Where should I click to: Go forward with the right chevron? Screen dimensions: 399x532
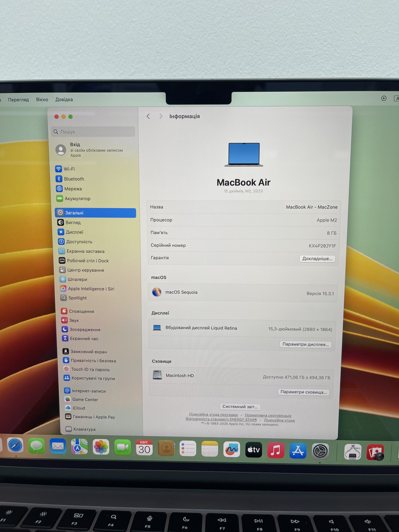161,116
